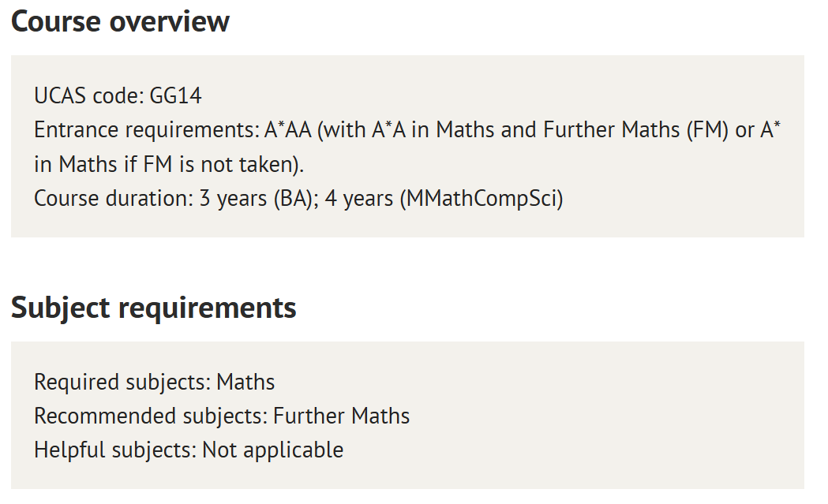
Task: Click the word 'Maths' after Required subjects
Action: 245,382
